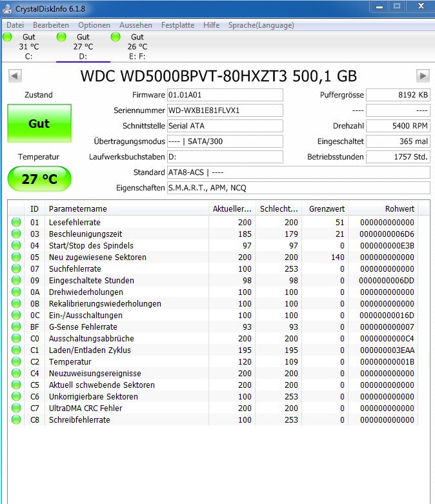Click the Parametername column header
The image size is (435, 504).
[126, 208]
